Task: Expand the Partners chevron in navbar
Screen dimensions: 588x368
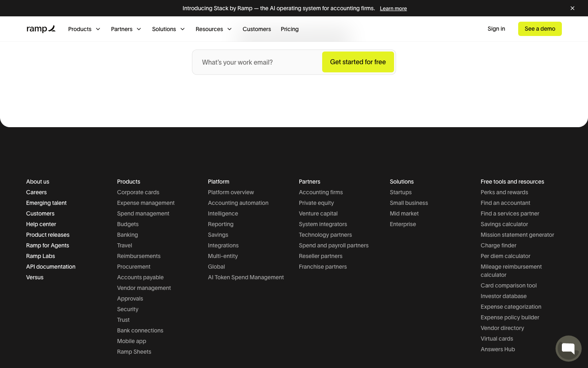Action: tap(139, 29)
